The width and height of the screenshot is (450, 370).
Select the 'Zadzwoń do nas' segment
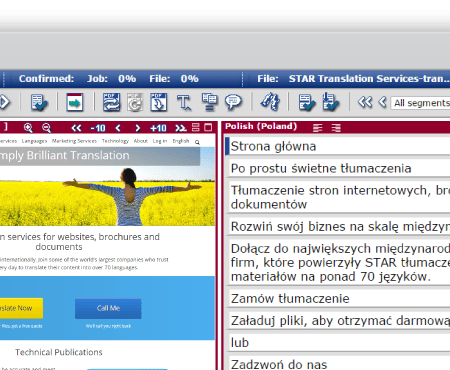[339, 364]
